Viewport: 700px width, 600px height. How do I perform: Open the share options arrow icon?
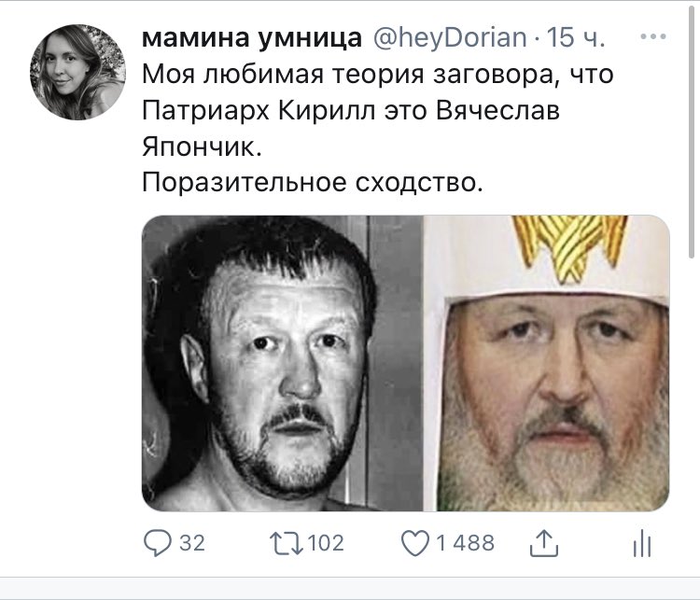pyautogui.click(x=544, y=543)
